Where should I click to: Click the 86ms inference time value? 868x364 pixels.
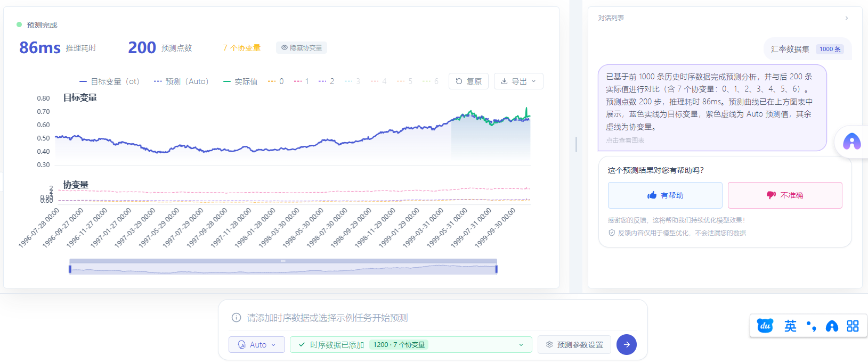pyautogui.click(x=40, y=48)
